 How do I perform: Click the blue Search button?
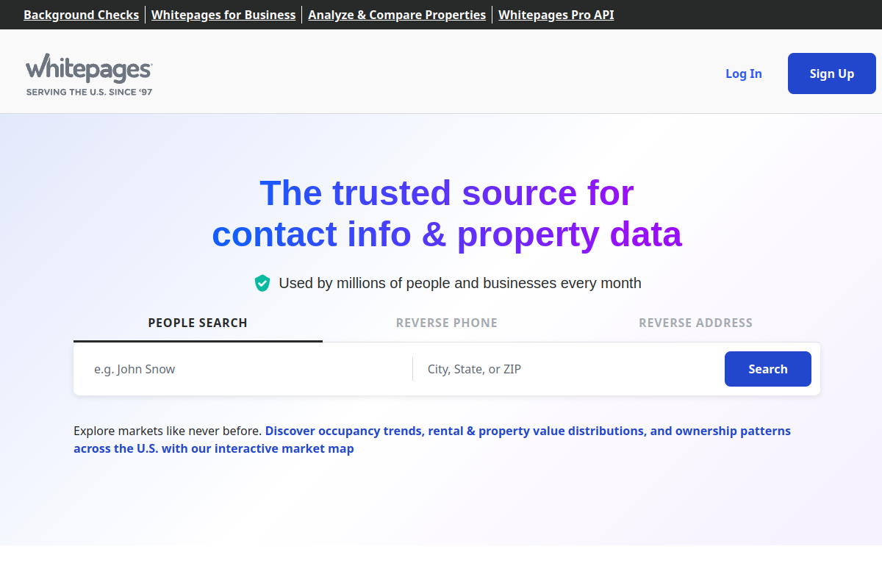point(768,369)
